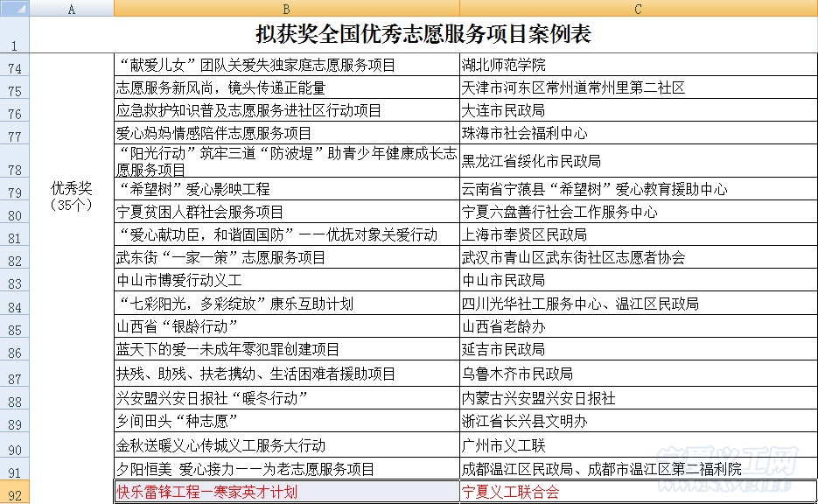Select row header 80

(15, 212)
